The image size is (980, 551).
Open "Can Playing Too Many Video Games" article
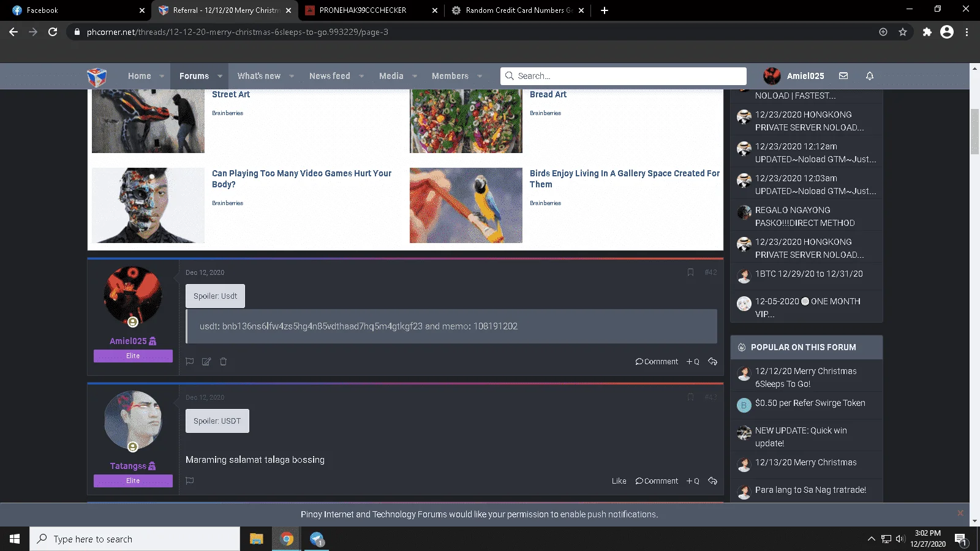(x=301, y=179)
